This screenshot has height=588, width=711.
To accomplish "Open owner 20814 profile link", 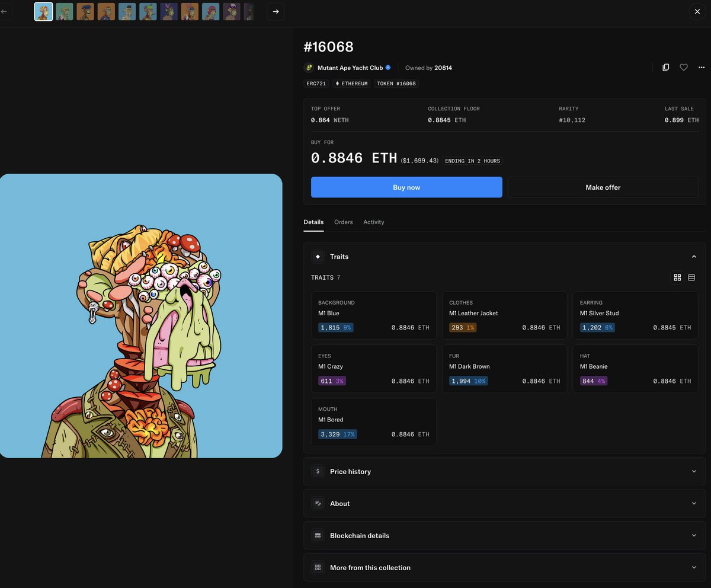I will 443,68.
